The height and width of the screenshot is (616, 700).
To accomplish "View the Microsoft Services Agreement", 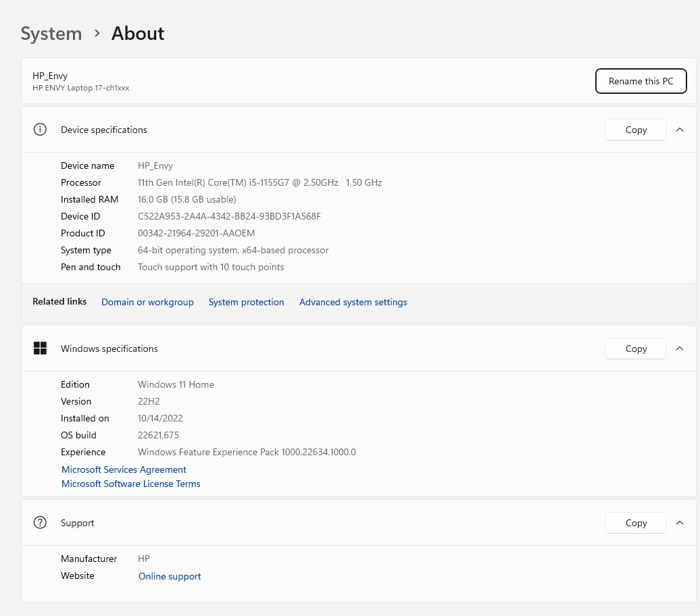I will point(124,469).
